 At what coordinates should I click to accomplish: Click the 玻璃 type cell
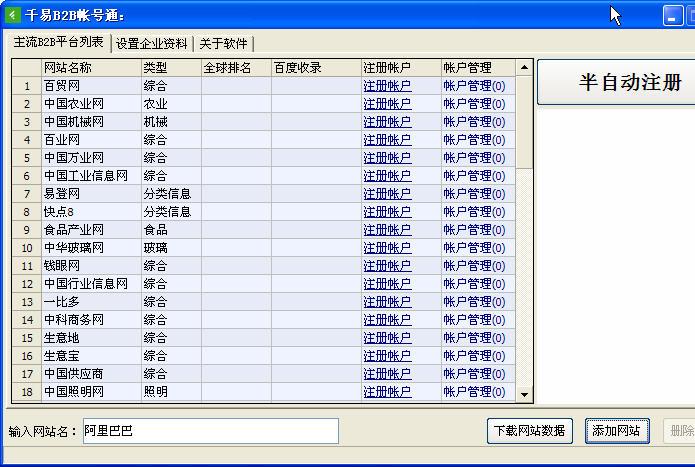(171, 248)
